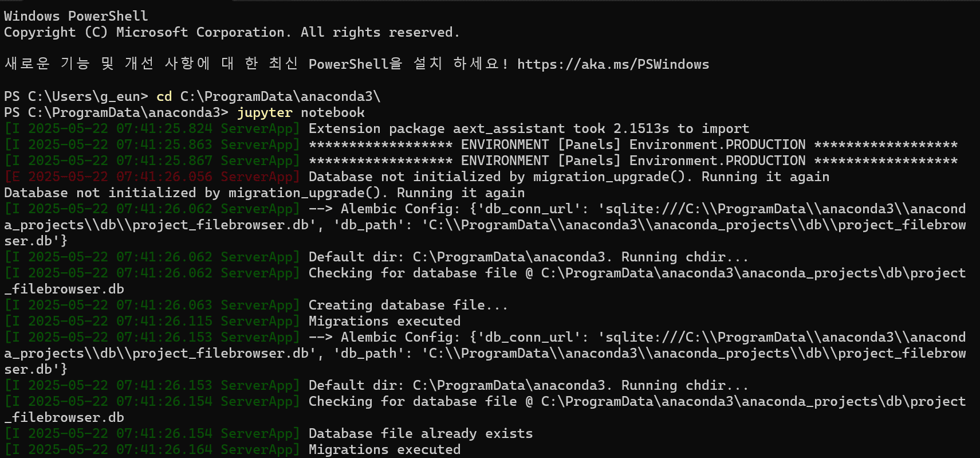The width and height of the screenshot is (980, 458).
Task: Click the aext_assistant extension import log line
Action: (x=528, y=128)
